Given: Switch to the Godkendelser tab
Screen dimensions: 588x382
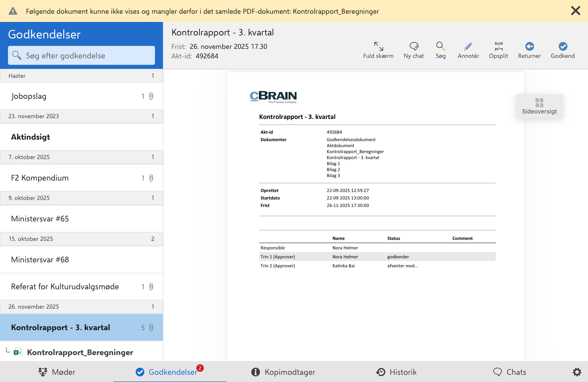Looking at the screenshot, I should [x=170, y=372].
